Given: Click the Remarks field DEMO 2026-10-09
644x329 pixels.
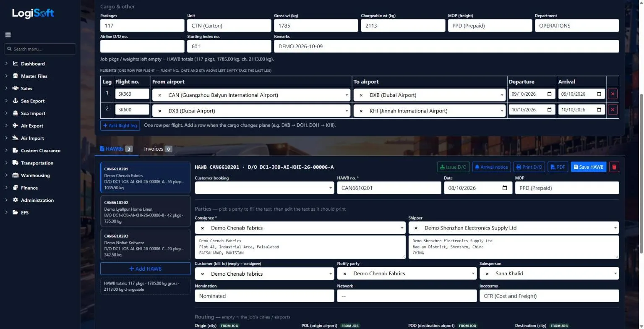Looking at the screenshot, I should [446, 46].
